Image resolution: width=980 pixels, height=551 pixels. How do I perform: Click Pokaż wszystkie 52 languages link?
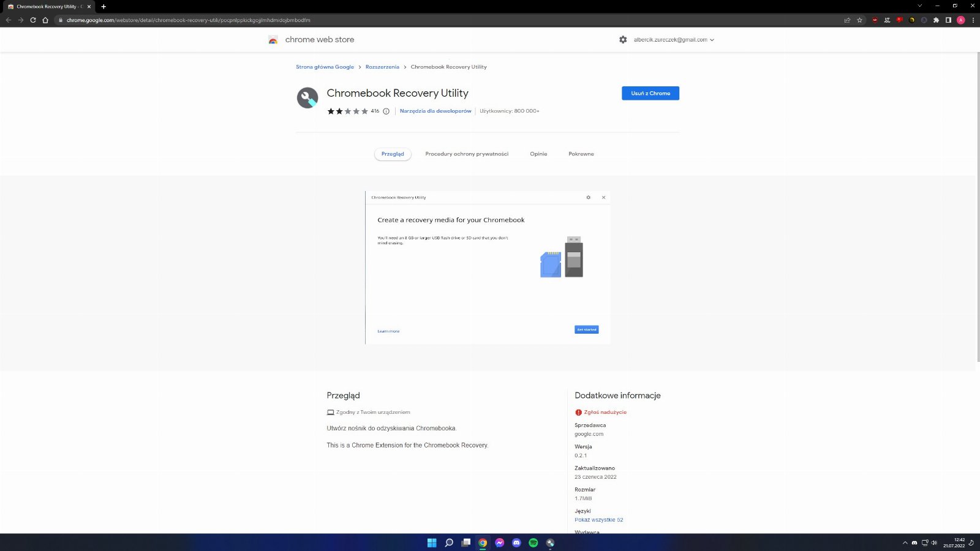[x=598, y=520]
